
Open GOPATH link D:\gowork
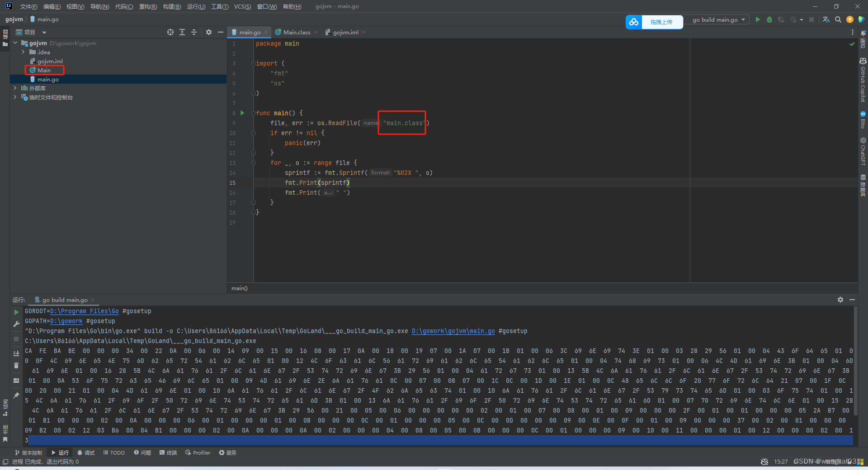point(66,321)
